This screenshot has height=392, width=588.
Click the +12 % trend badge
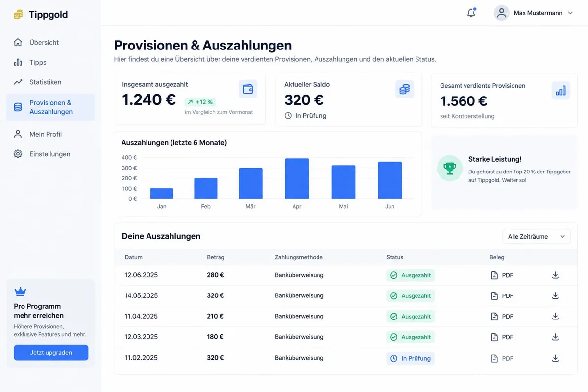[200, 102]
